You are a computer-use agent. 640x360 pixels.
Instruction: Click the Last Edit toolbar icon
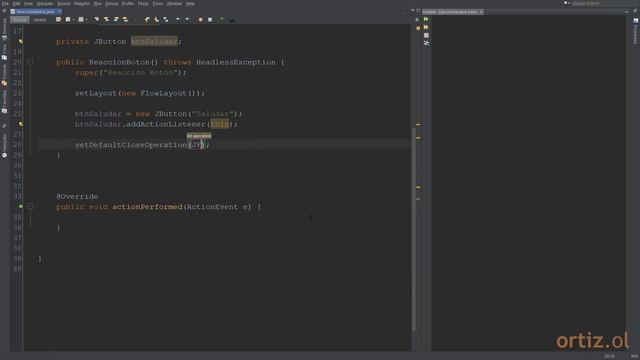coord(58,20)
